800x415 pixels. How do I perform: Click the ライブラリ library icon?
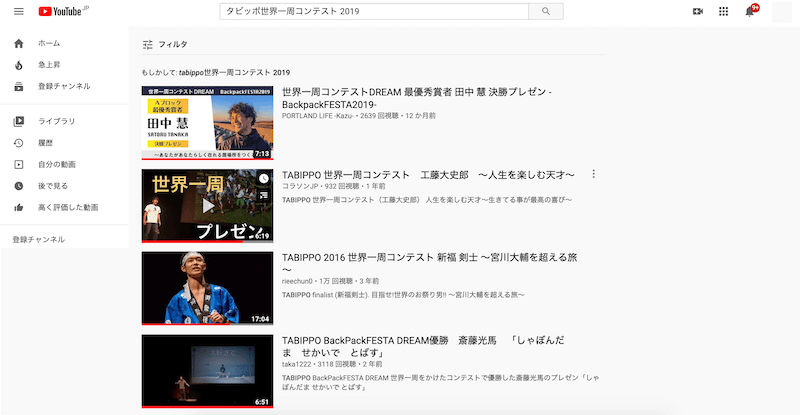(x=19, y=121)
